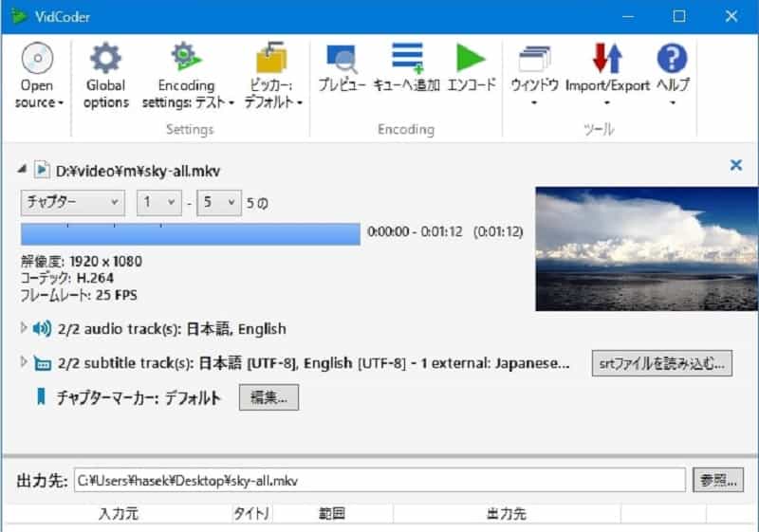This screenshot has width=759, height=532.
Task: Open the ヘルプ question mark icon
Action: (672, 58)
